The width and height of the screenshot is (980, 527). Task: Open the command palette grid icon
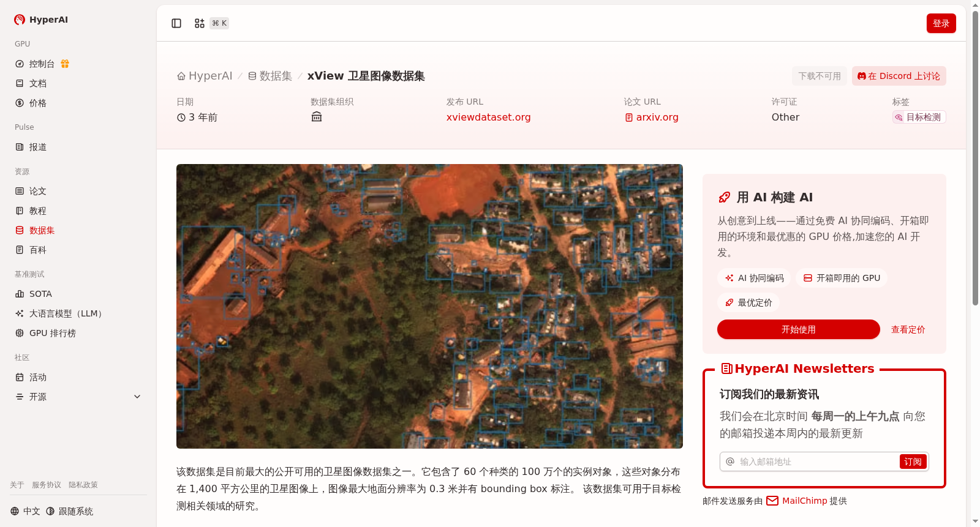[x=200, y=23]
